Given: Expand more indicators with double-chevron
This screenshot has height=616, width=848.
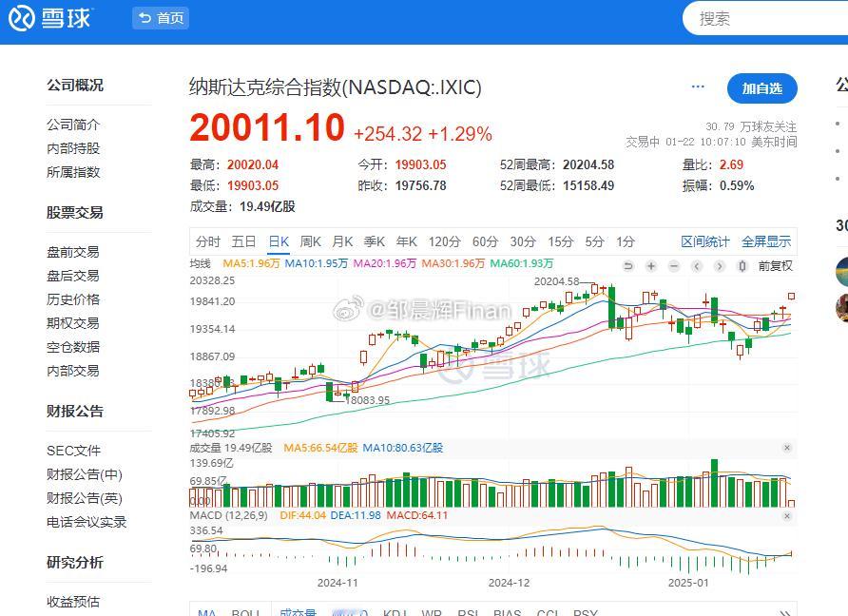Looking at the screenshot, I should coord(785,611).
